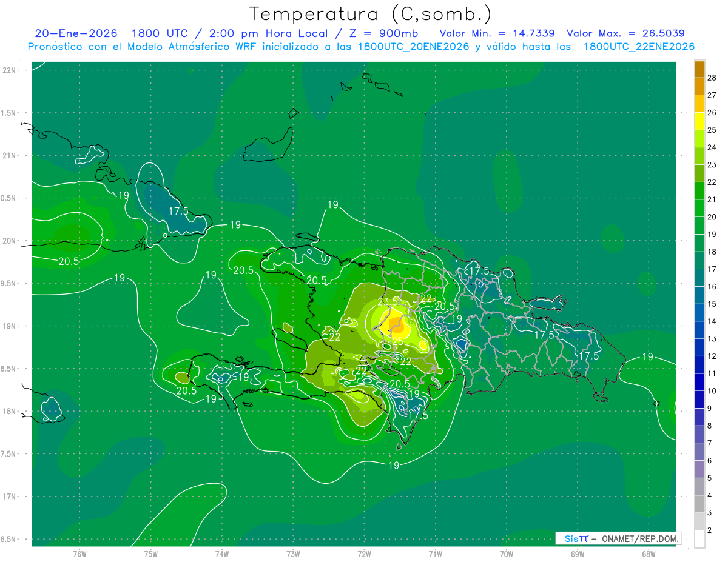Click legend value 18 on the color scale
The height and width of the screenshot is (562, 728).
point(712,252)
